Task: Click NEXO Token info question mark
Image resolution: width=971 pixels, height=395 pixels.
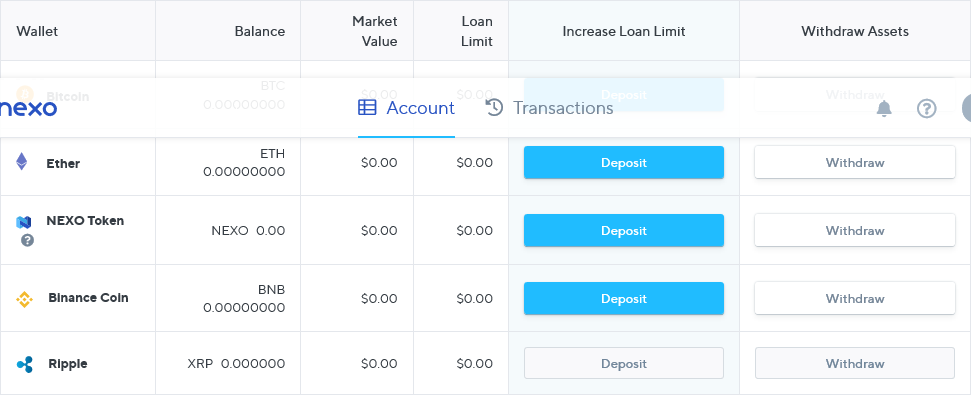Action: pyautogui.click(x=27, y=240)
